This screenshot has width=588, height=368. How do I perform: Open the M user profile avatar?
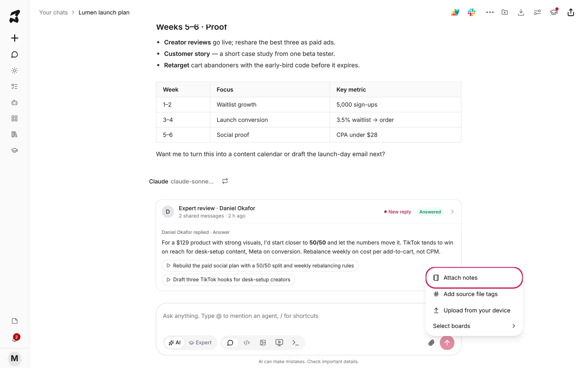coord(14,358)
